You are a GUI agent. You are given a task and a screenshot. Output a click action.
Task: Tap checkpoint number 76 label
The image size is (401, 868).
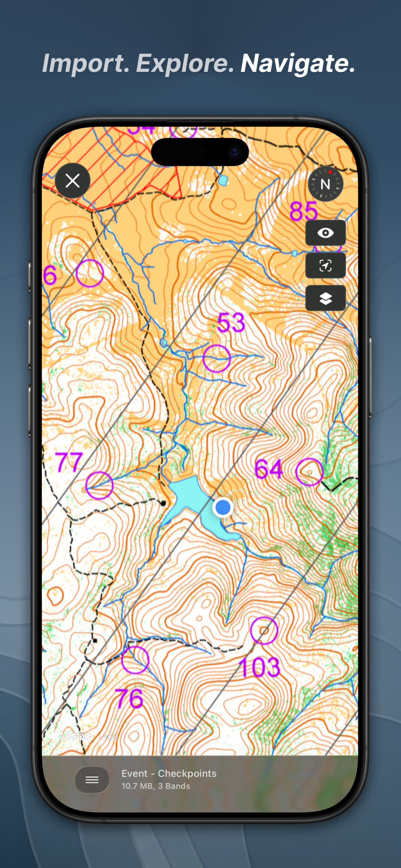coord(129,698)
